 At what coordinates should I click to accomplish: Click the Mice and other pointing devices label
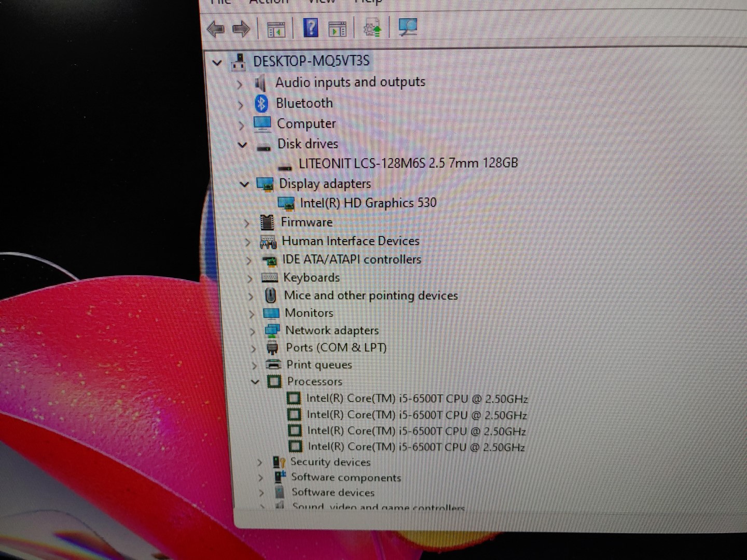pos(371,296)
